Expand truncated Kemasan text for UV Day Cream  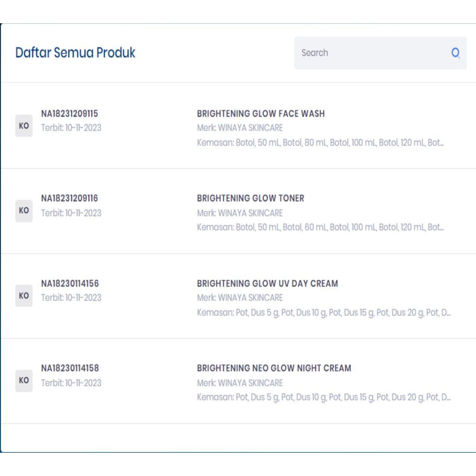tap(324, 312)
